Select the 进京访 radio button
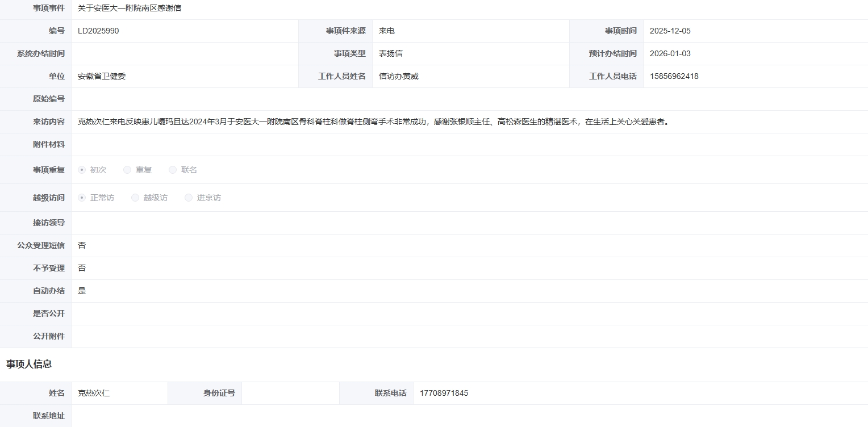 189,198
